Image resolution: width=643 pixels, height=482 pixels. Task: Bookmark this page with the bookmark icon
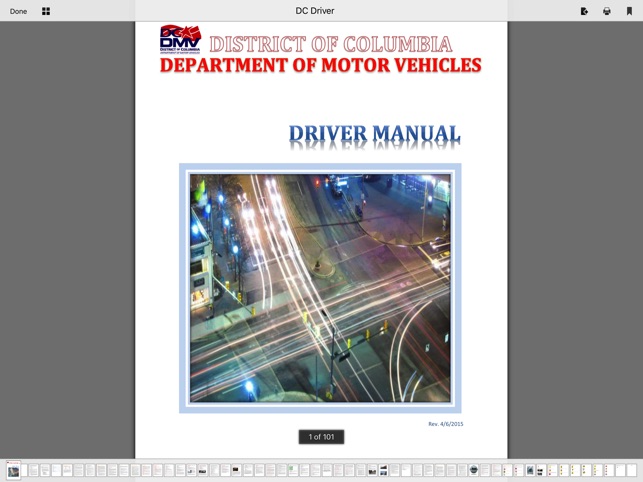(629, 11)
